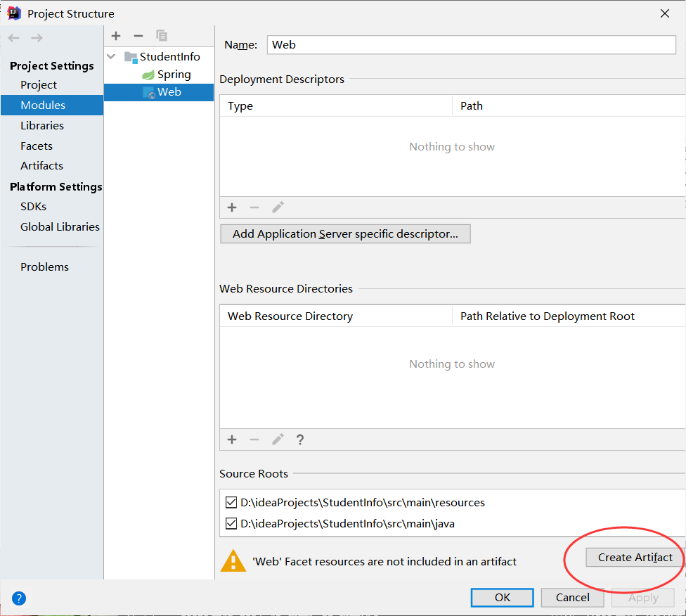Open Libraries settings section

[x=42, y=126]
